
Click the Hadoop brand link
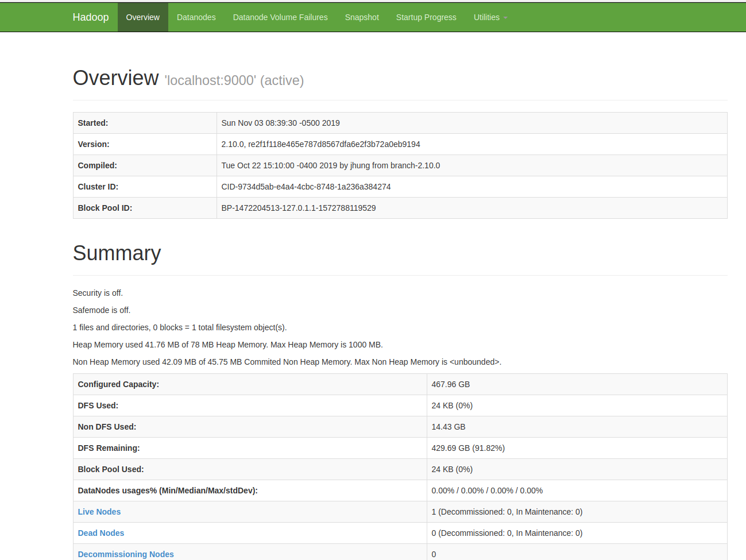pos(91,17)
